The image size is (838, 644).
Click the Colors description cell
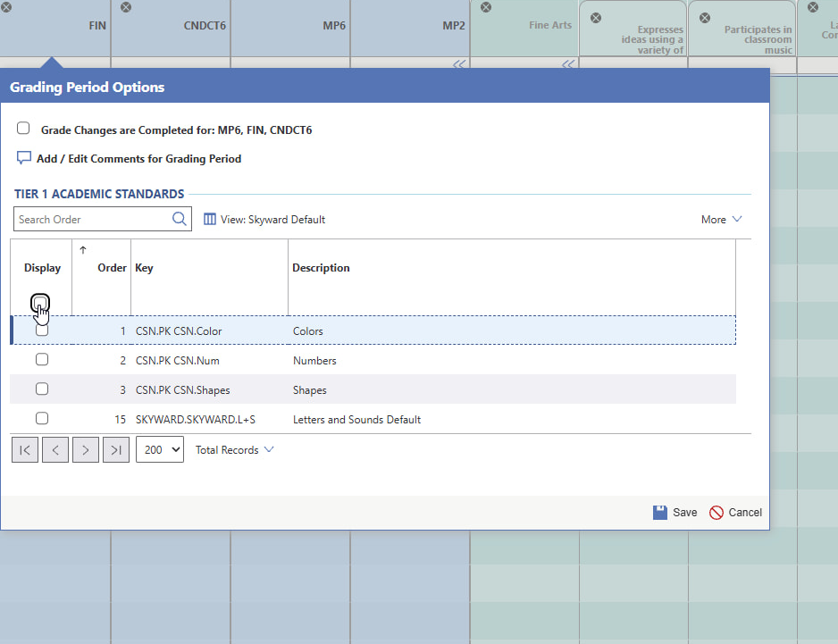308,330
